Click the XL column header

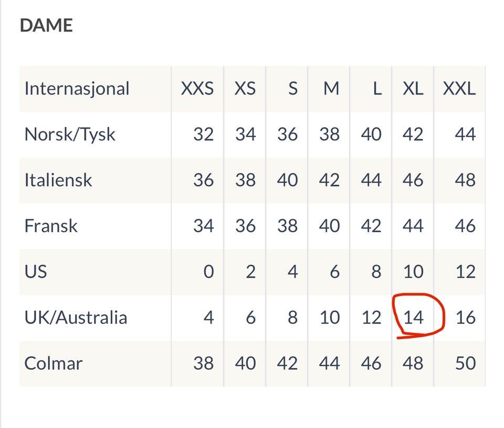pos(413,88)
